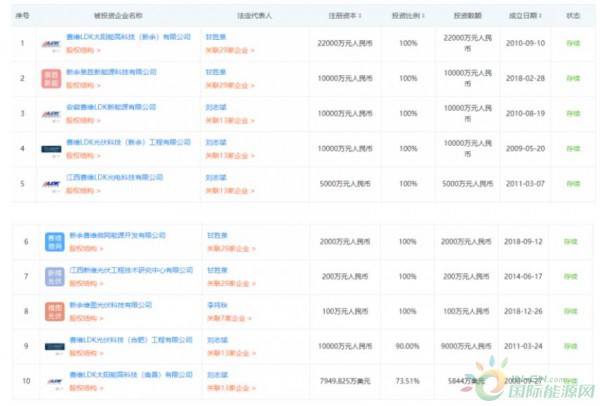
Task: View 关联29家企业 link in row 1
Action: [230, 50]
